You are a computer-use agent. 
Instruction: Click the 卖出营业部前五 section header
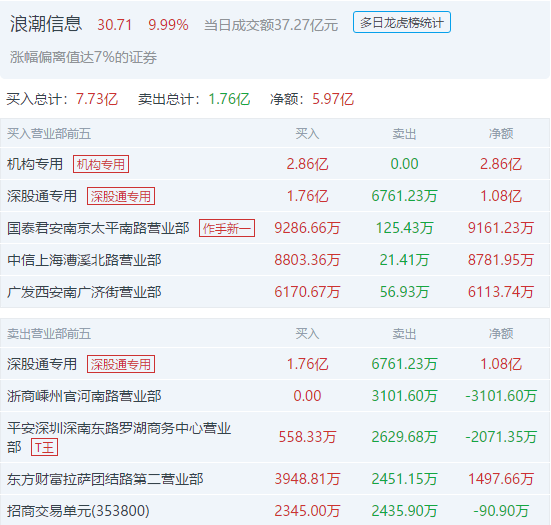(49, 333)
